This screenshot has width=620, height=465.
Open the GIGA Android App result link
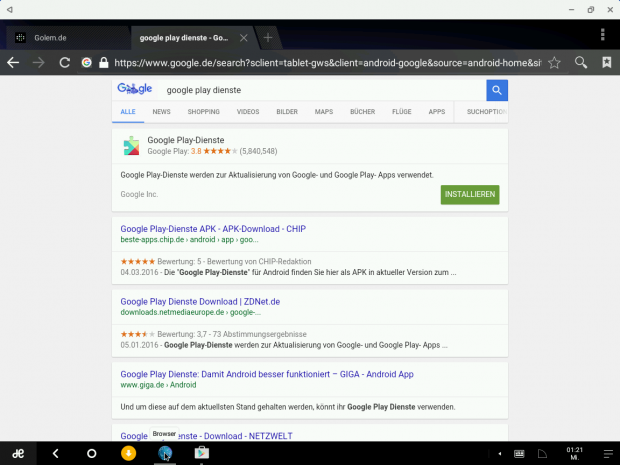267,374
